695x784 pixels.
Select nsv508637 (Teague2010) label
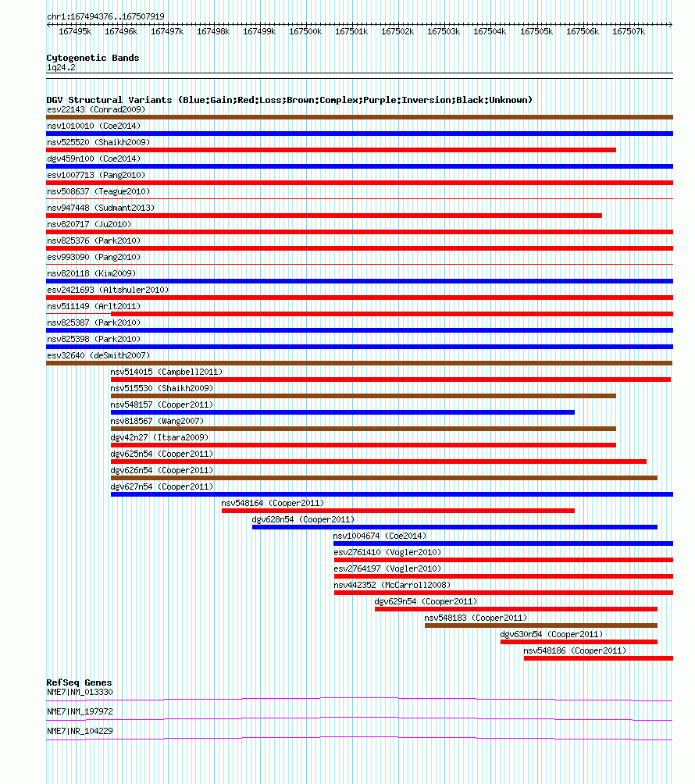point(98,191)
